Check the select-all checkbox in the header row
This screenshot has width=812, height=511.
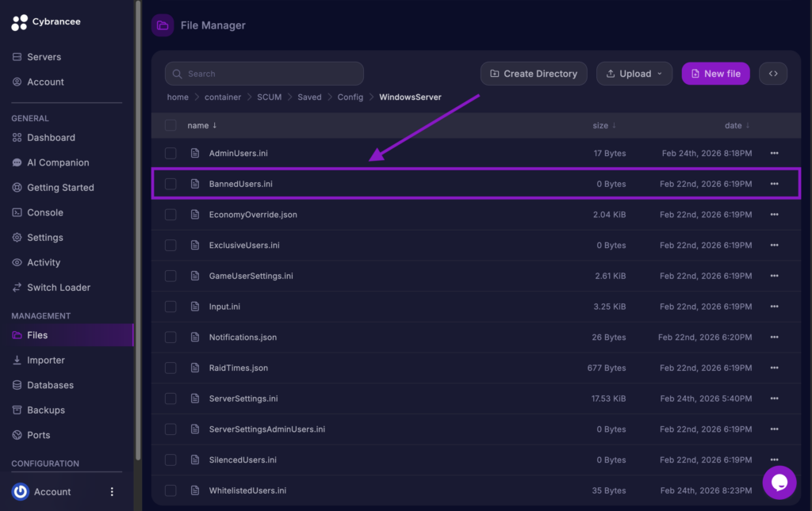click(170, 125)
